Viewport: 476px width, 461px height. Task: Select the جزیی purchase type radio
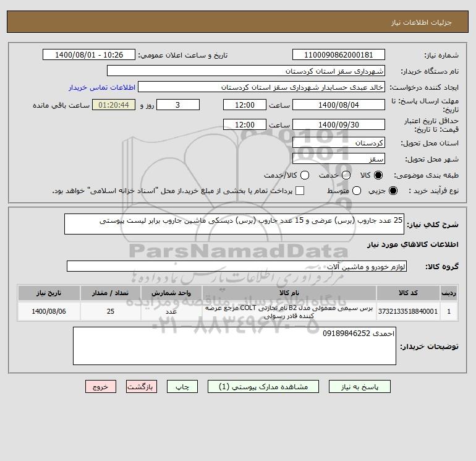point(393,191)
